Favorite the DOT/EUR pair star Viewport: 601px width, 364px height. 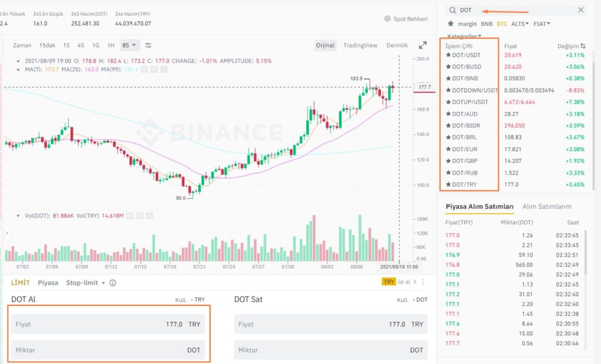448,149
